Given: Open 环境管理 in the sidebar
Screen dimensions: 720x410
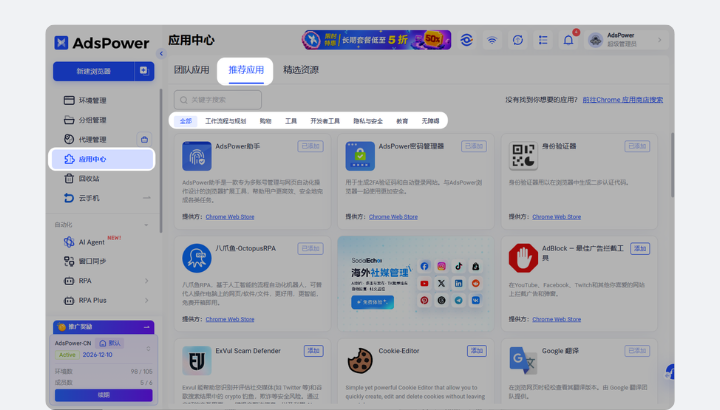Looking at the screenshot, I should tap(92, 100).
